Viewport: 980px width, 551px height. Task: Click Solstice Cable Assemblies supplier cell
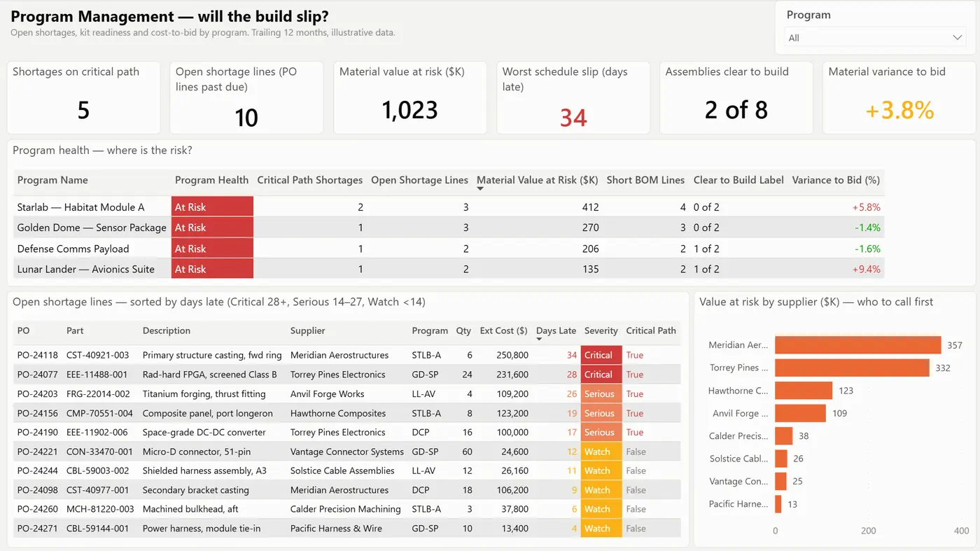[x=342, y=470]
